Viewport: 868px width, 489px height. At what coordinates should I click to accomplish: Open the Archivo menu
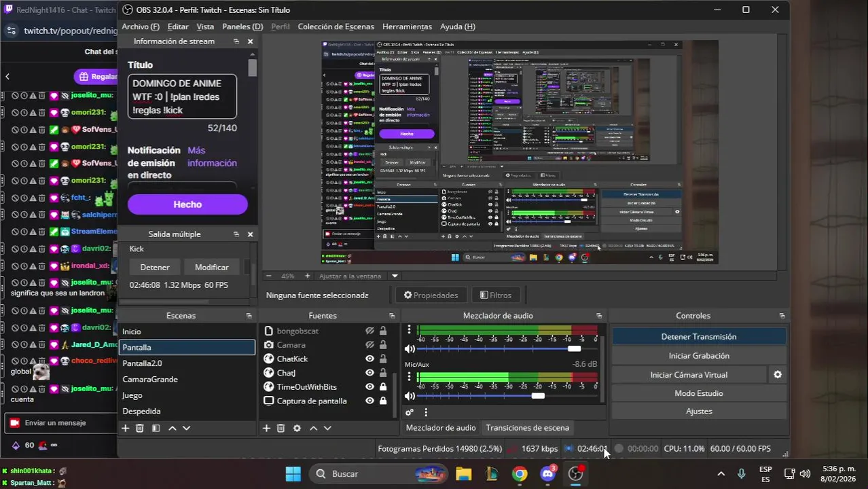click(141, 26)
